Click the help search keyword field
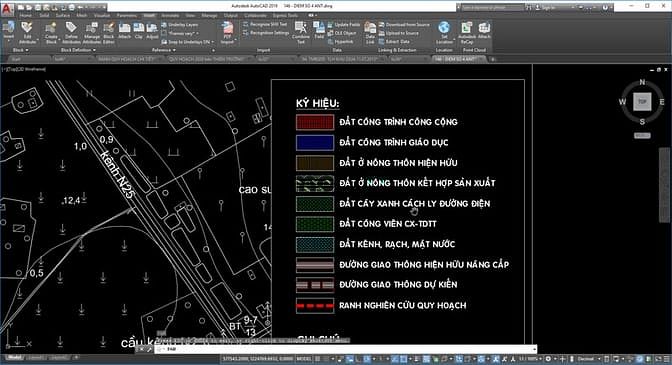 (x=492, y=8)
